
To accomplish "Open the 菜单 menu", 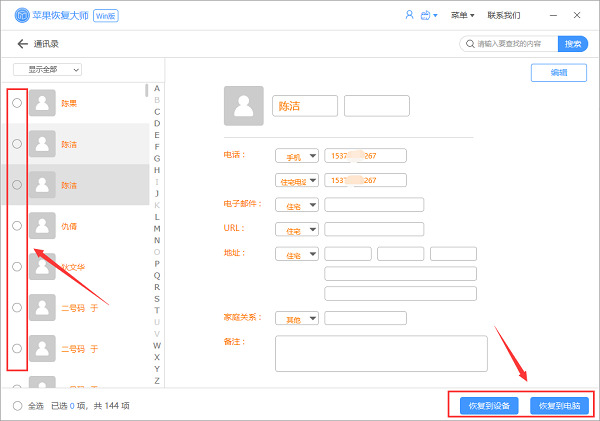I will pyautogui.click(x=462, y=15).
